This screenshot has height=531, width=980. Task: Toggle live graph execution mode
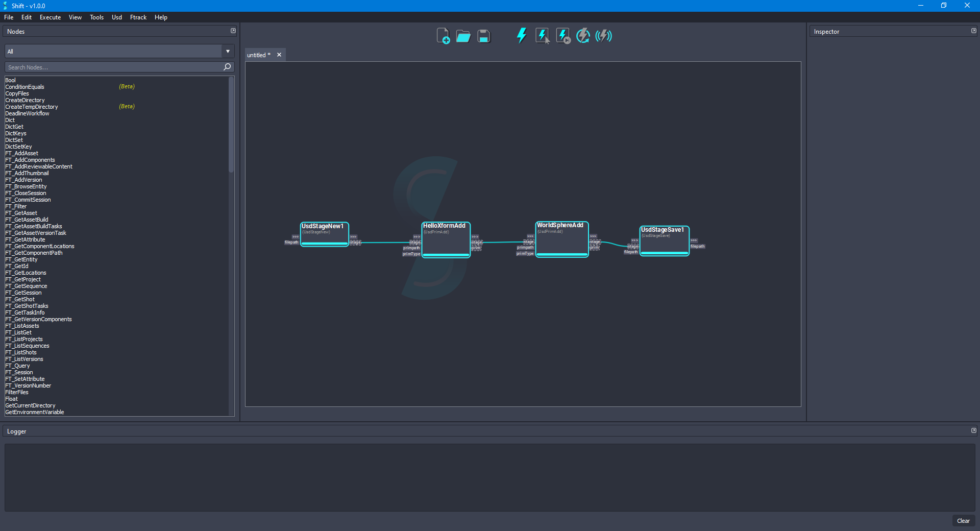(603, 36)
